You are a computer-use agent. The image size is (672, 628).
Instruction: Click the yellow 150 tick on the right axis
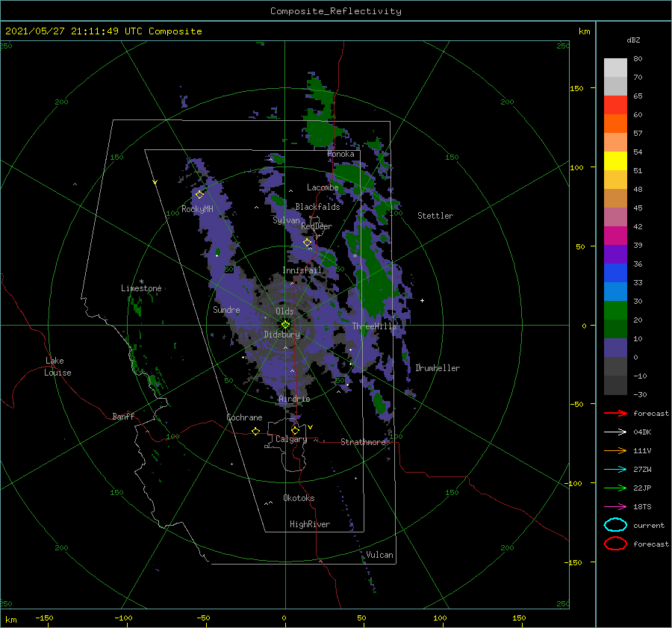click(576, 88)
